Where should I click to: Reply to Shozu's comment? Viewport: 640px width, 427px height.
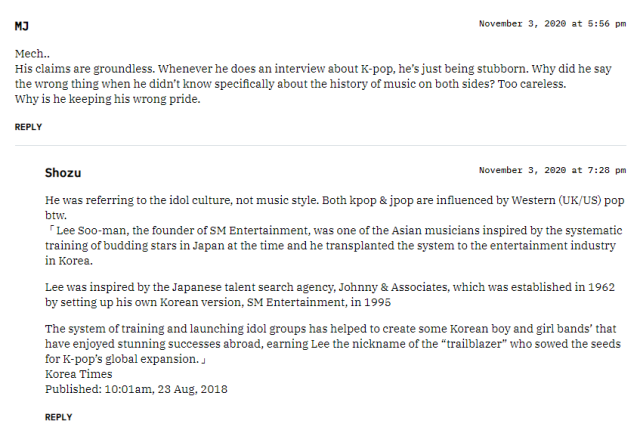click(58, 417)
